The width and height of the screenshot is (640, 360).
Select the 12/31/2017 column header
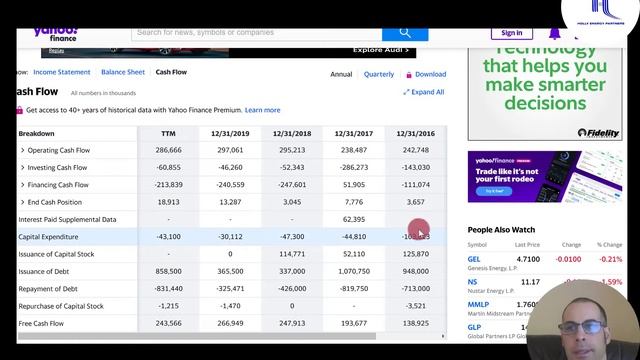click(x=354, y=133)
